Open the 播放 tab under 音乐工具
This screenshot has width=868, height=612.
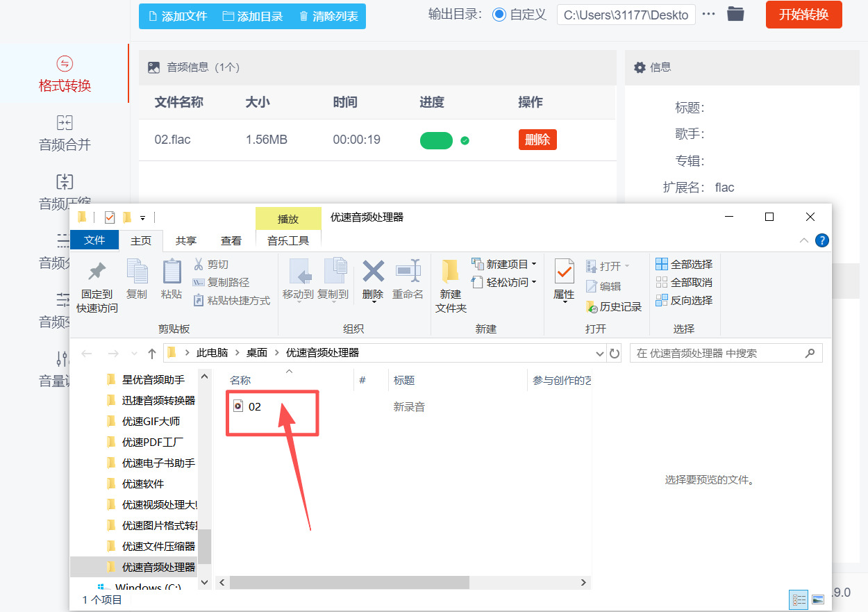[x=288, y=218]
